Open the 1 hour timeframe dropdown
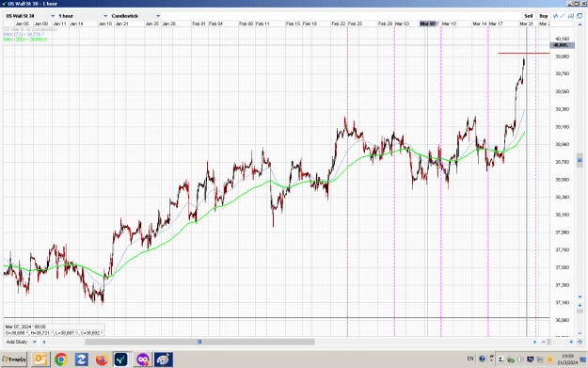The image size is (588, 368). tap(83, 16)
